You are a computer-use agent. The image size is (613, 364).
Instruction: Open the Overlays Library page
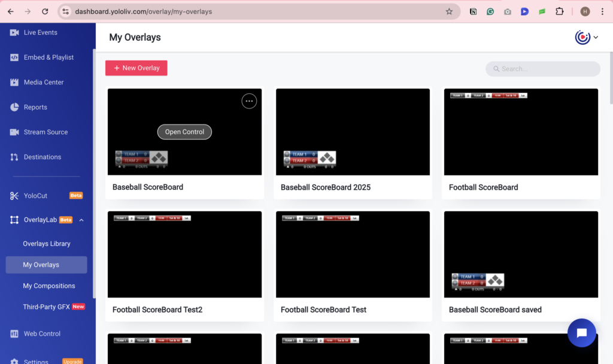(x=47, y=244)
